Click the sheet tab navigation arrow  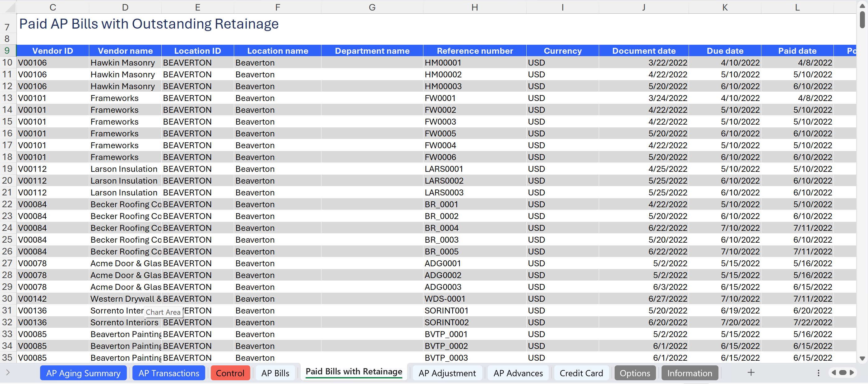(x=8, y=373)
